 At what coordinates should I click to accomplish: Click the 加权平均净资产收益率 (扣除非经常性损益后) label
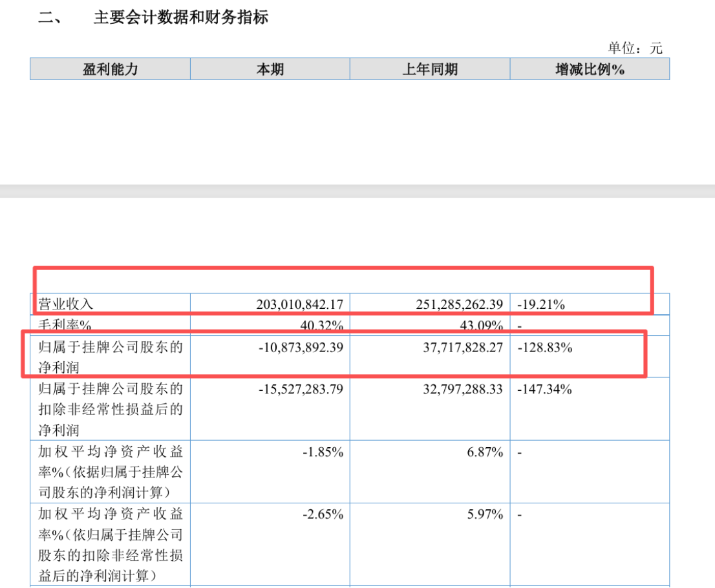(111, 545)
